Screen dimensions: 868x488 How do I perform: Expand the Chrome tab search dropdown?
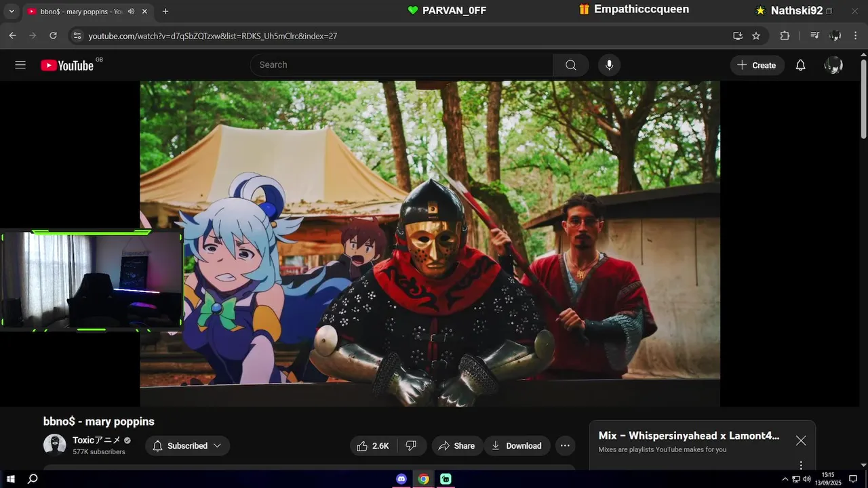click(11, 12)
